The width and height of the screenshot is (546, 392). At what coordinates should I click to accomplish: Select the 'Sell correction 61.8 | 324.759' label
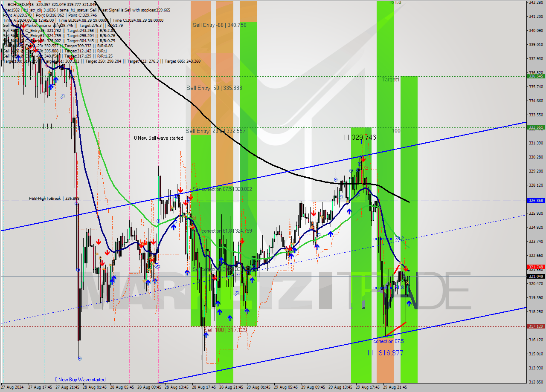222,231
